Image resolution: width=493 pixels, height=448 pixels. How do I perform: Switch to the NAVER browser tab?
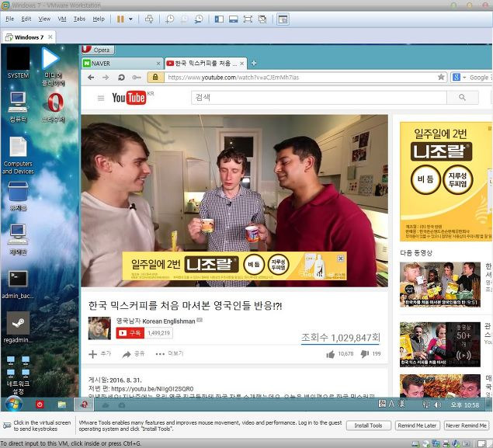(x=122, y=64)
